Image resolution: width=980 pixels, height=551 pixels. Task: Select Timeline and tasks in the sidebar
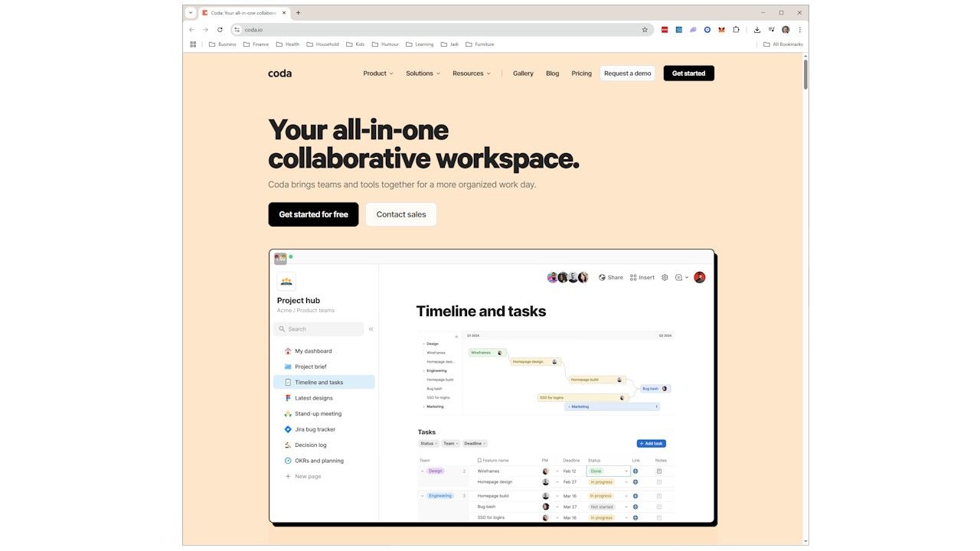[x=324, y=383]
